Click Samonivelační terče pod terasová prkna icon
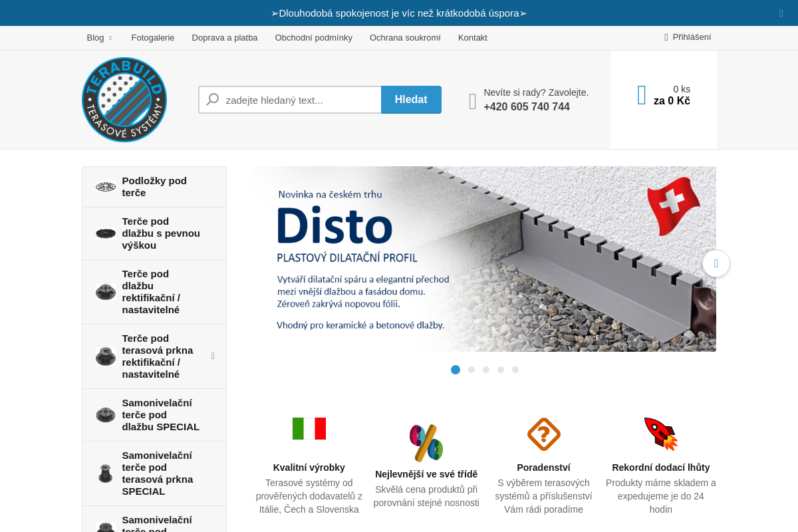Viewport: 798px width, 532px height. click(x=106, y=473)
